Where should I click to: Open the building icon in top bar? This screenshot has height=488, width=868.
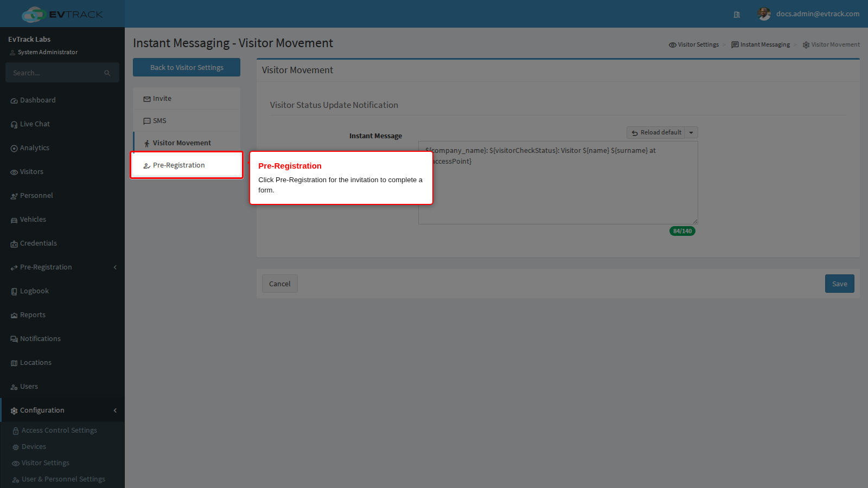point(737,15)
